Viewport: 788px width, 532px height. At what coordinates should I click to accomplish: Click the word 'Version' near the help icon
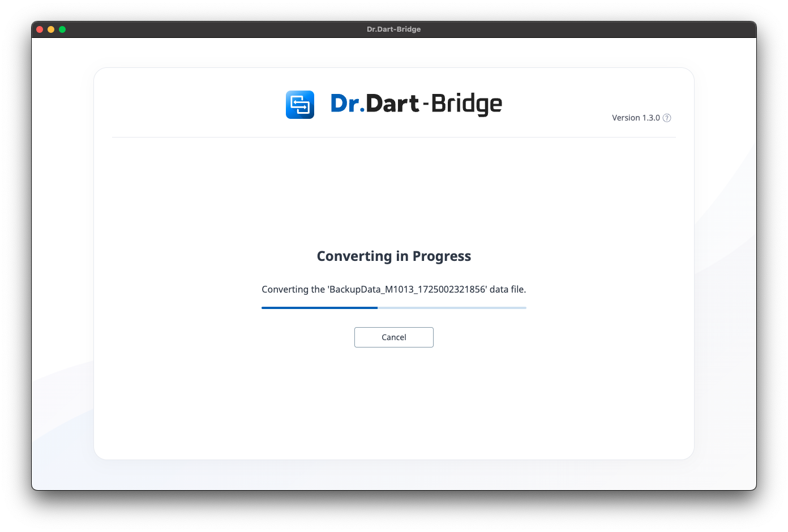(626, 118)
